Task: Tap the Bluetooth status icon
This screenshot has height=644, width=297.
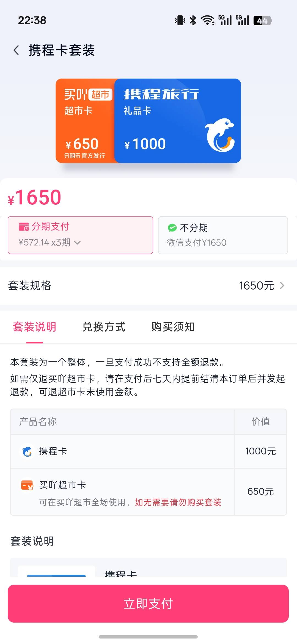Action: pos(193,20)
